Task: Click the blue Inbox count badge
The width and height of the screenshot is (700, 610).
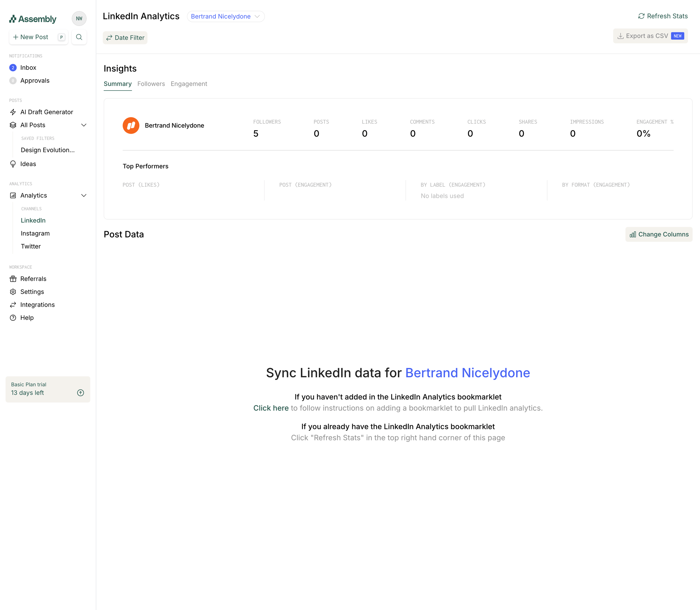Action: [13, 68]
